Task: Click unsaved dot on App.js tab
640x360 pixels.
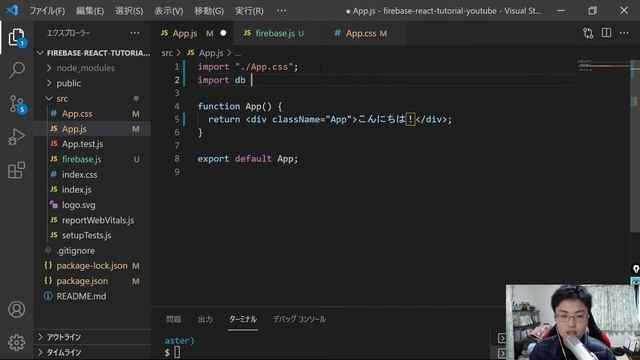Action: coord(223,33)
